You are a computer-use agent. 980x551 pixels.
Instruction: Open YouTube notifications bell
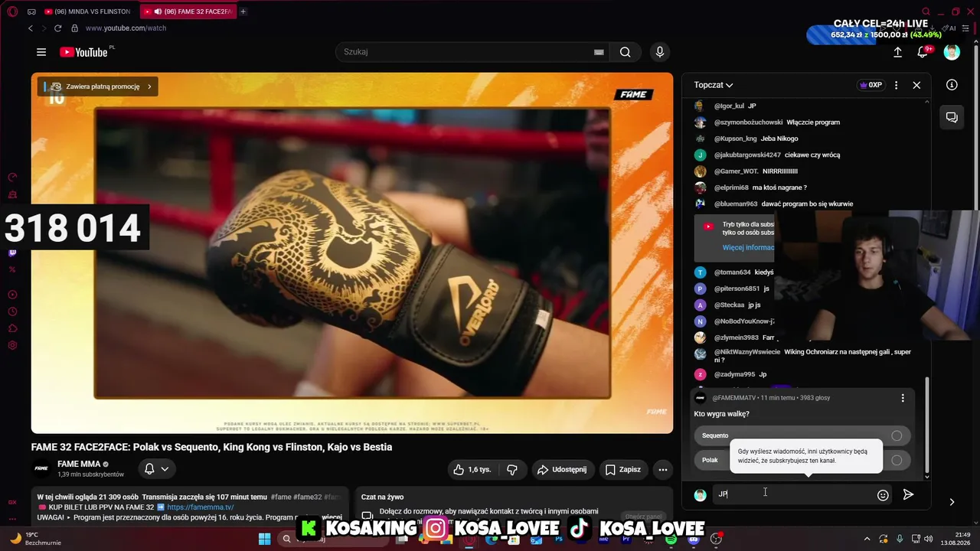point(923,52)
